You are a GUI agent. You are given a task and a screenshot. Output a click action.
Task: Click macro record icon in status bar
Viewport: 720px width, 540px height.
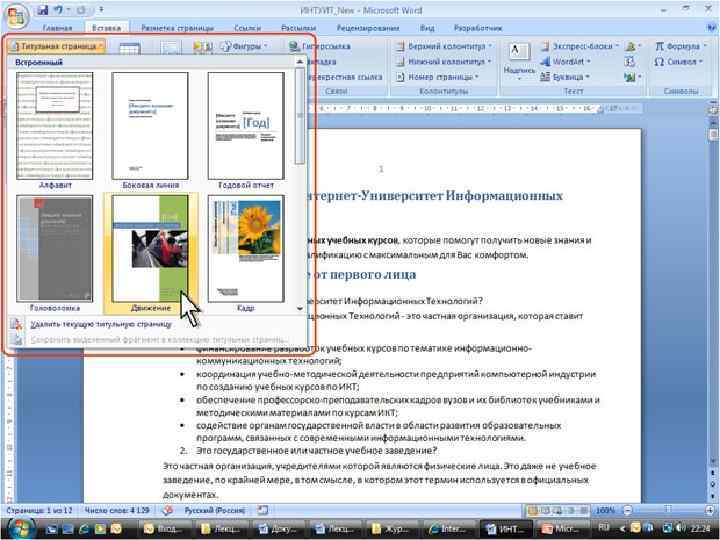(x=263, y=510)
